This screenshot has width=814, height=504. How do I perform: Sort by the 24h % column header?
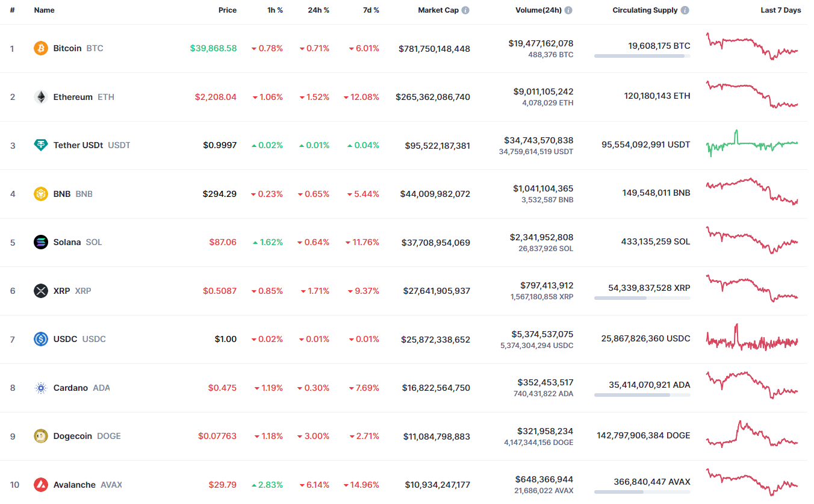tap(319, 10)
